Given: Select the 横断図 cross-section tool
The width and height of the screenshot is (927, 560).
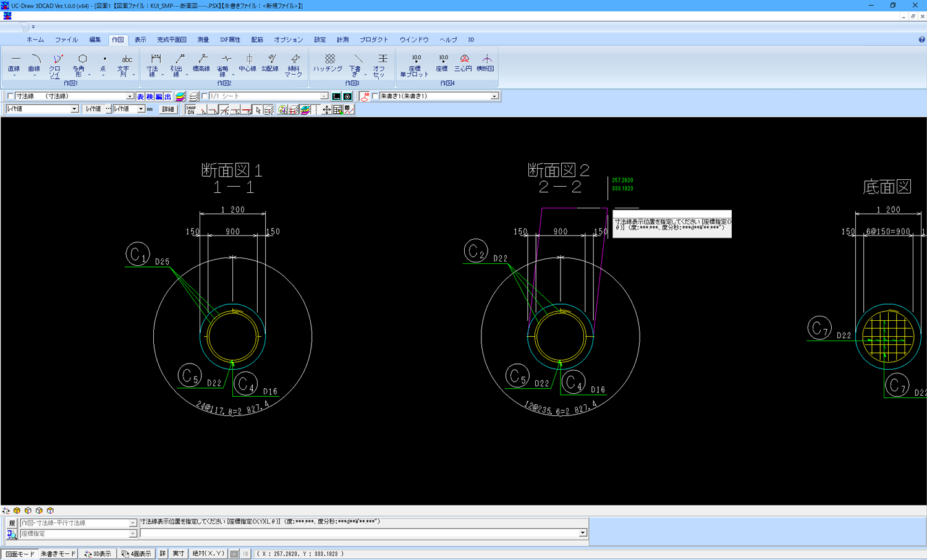Looking at the screenshot, I should tap(486, 62).
